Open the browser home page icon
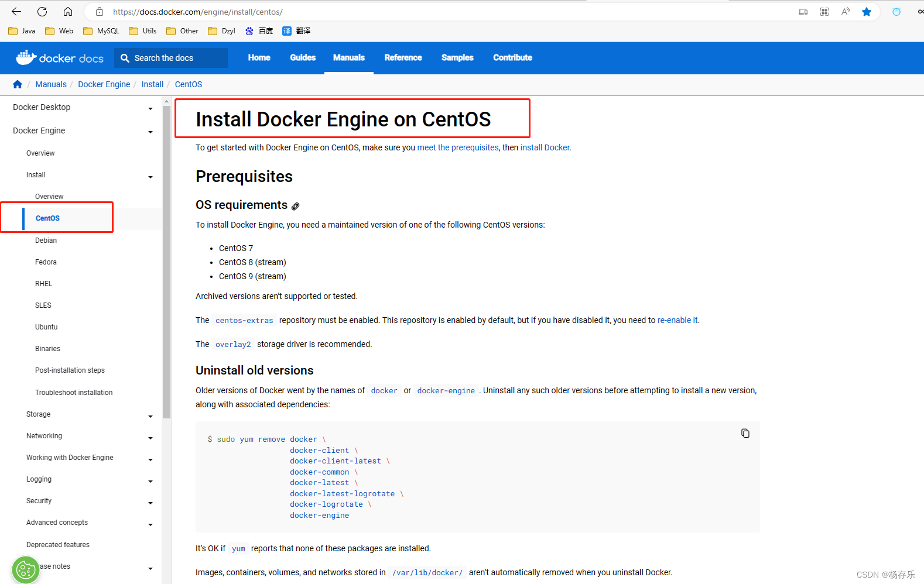 pyautogui.click(x=68, y=12)
